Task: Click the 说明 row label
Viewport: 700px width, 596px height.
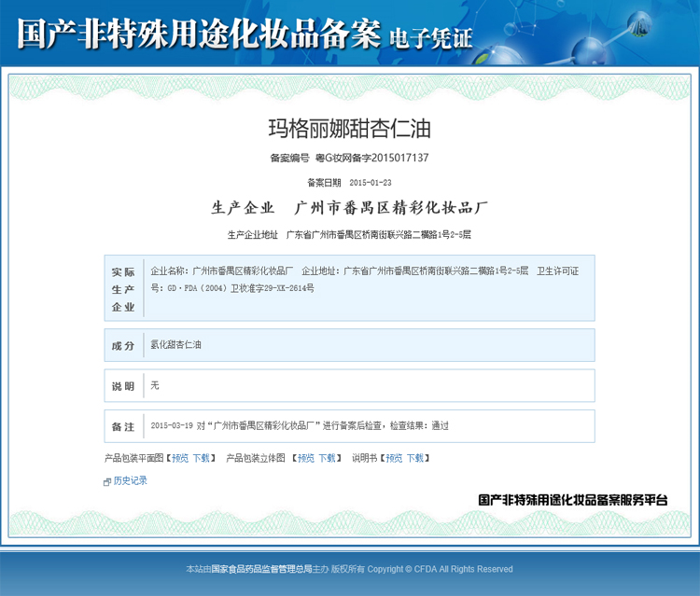Action: click(123, 386)
